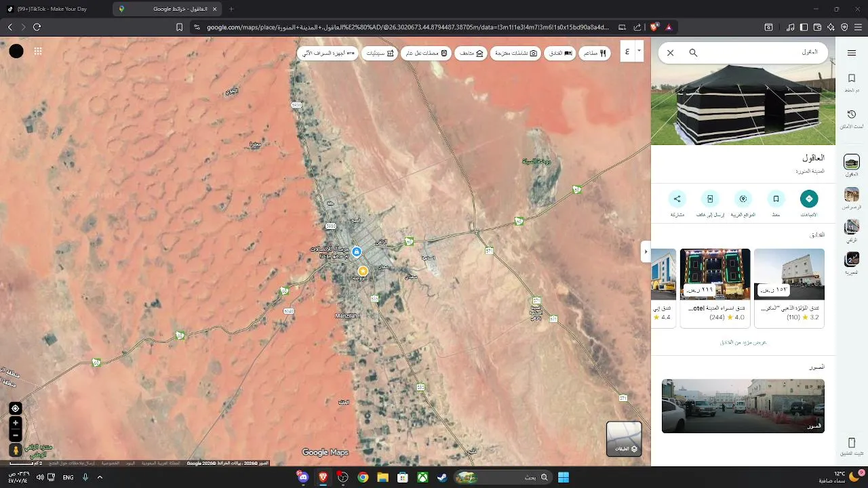This screenshot has height=488, width=868.
Task: Select the second recent place thumbnail in sidebar
Action: (852, 195)
